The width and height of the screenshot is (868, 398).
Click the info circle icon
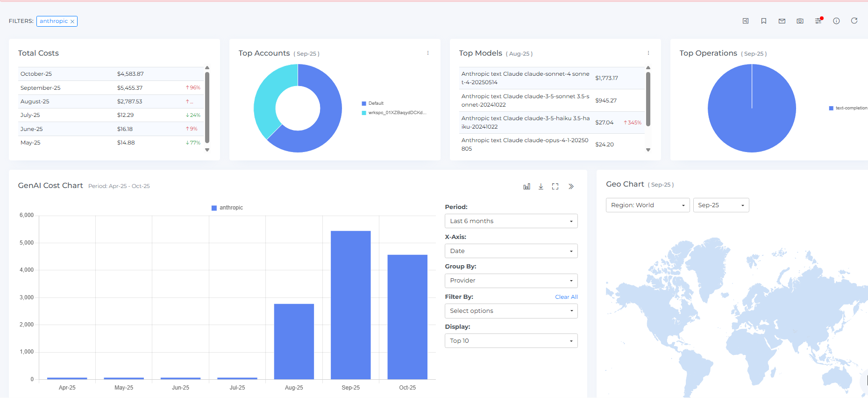click(836, 21)
